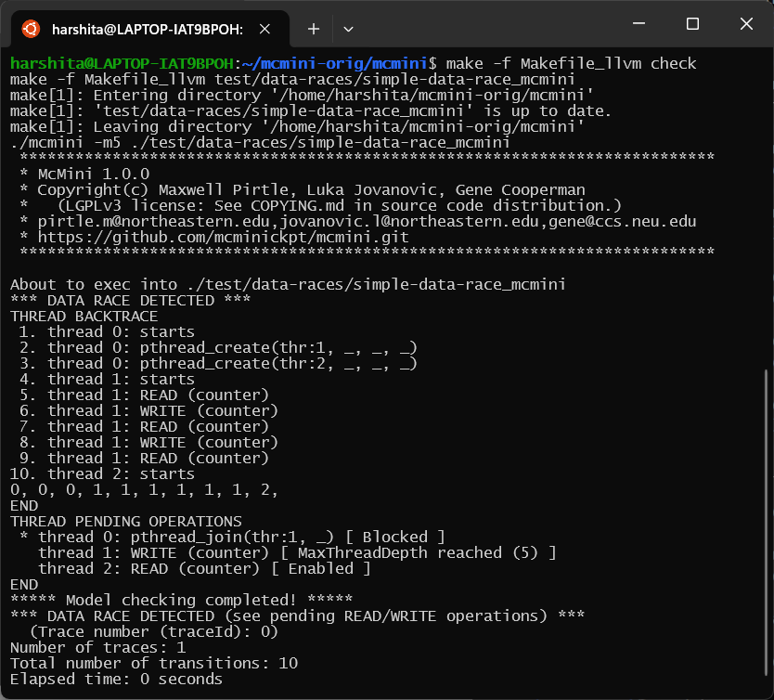Open a new tab with the plus icon
Image resolution: width=774 pixels, height=700 pixels.
(314, 29)
